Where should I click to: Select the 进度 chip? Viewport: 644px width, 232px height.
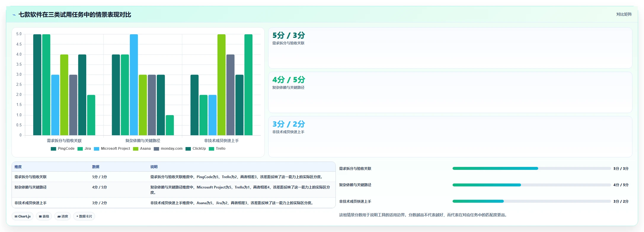point(63,216)
